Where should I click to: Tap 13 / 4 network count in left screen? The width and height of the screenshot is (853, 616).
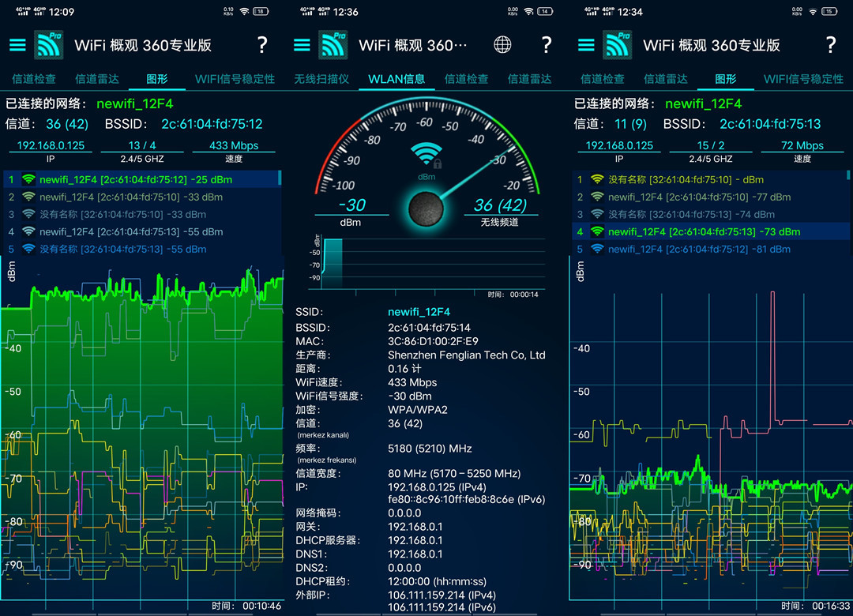(x=142, y=145)
